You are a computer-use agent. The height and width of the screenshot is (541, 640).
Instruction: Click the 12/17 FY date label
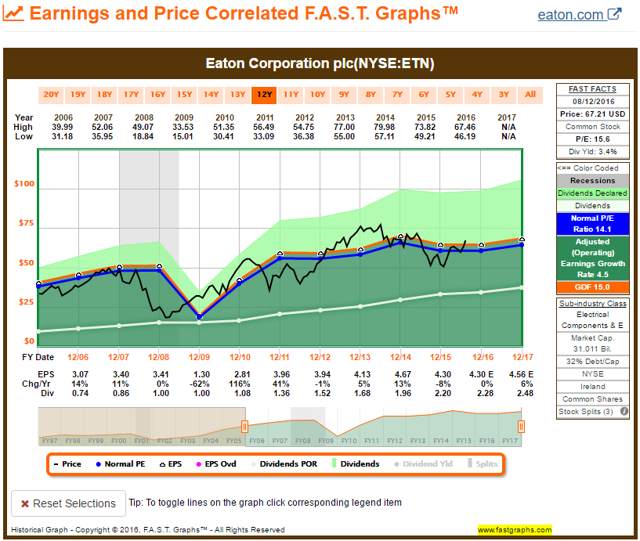pos(523,357)
